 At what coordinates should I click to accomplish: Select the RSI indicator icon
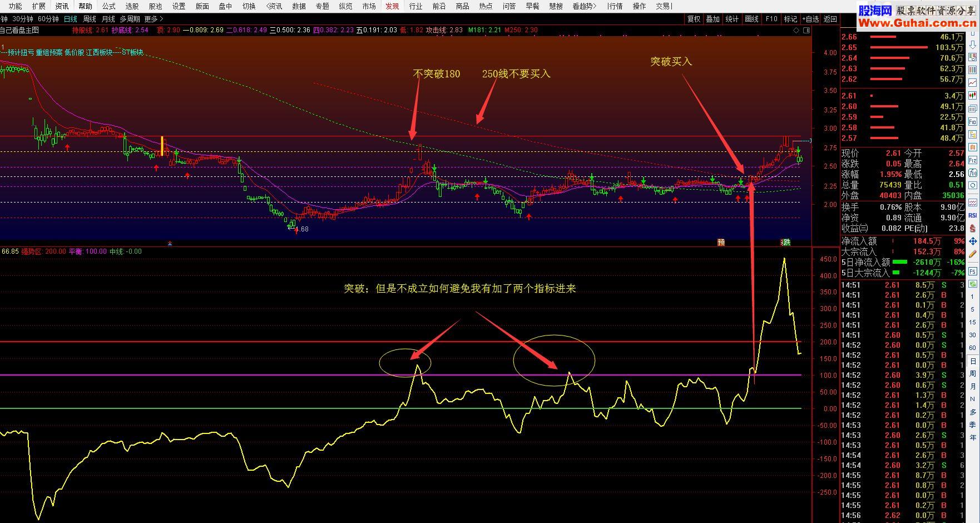[x=973, y=215]
